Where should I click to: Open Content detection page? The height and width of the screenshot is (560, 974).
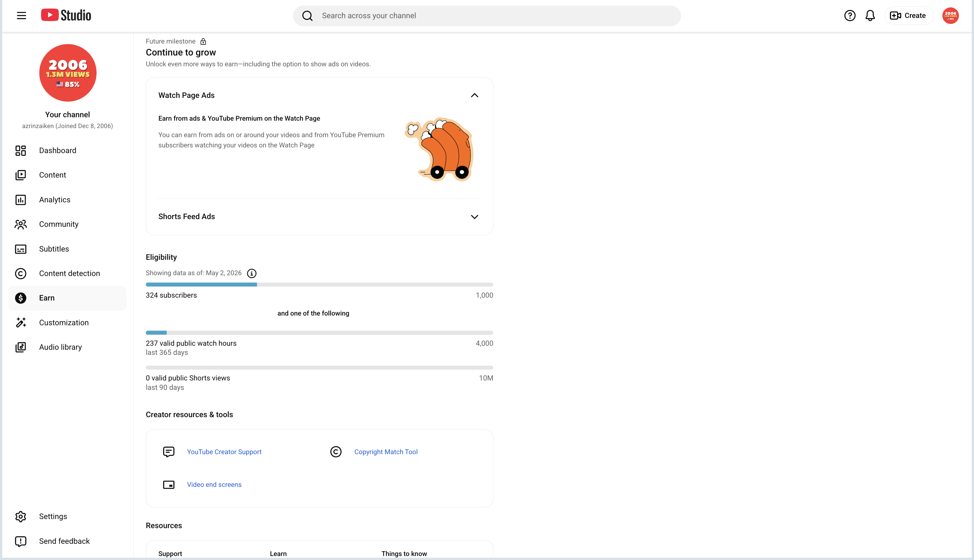(68, 273)
